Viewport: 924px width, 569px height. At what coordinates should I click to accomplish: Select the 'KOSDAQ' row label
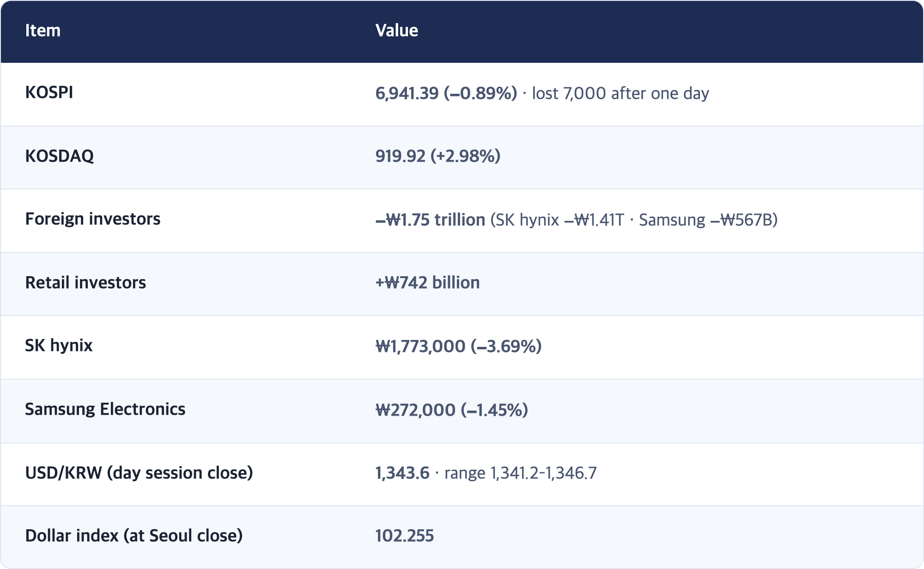pyautogui.click(x=59, y=156)
